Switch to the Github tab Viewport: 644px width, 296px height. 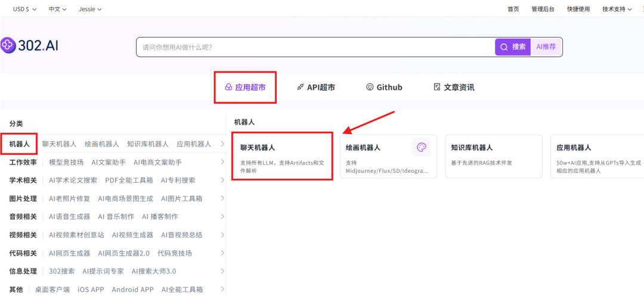(384, 88)
